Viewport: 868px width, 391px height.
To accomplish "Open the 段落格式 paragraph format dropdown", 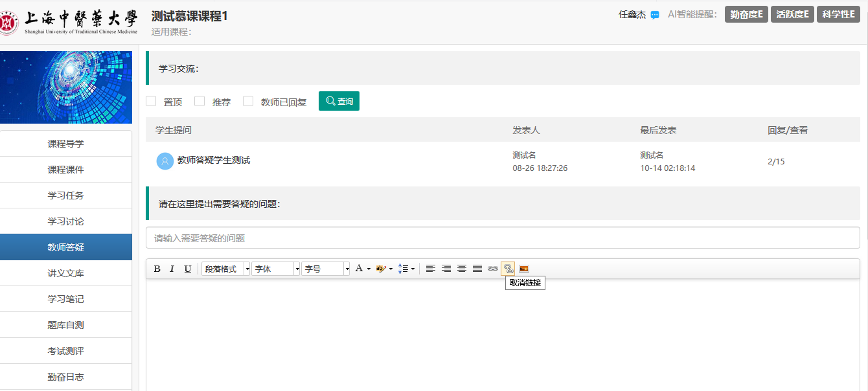I will point(225,269).
